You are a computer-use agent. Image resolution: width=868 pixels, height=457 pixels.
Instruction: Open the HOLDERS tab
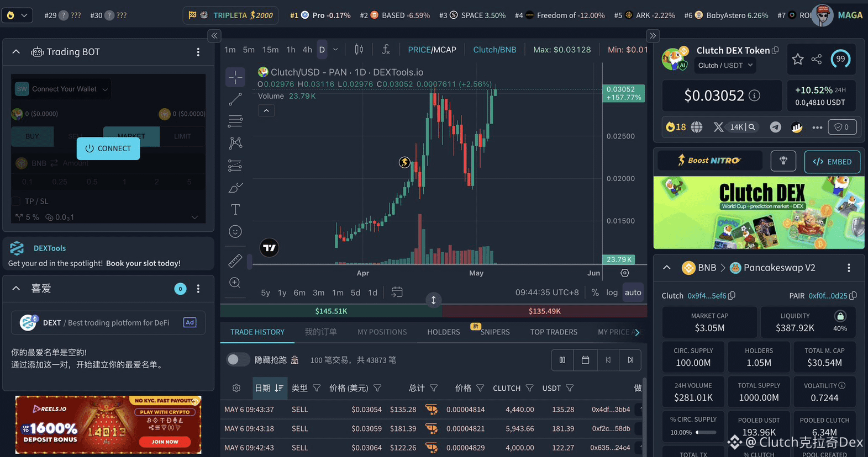coord(444,332)
